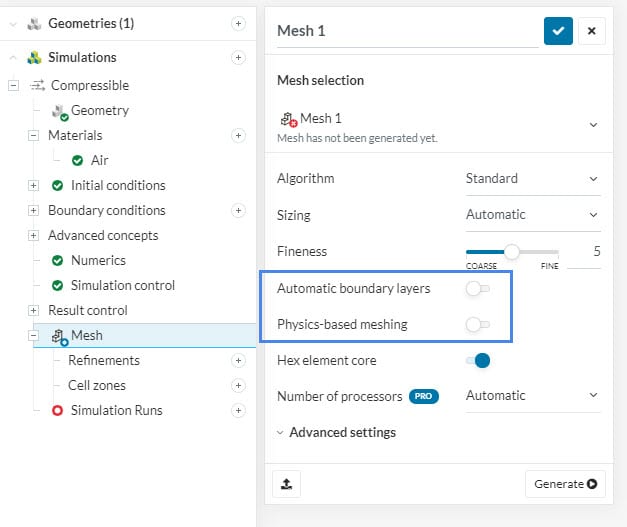The width and height of the screenshot is (627, 527).
Task: Add a boundary condition via plus icon
Action: pyautogui.click(x=238, y=210)
